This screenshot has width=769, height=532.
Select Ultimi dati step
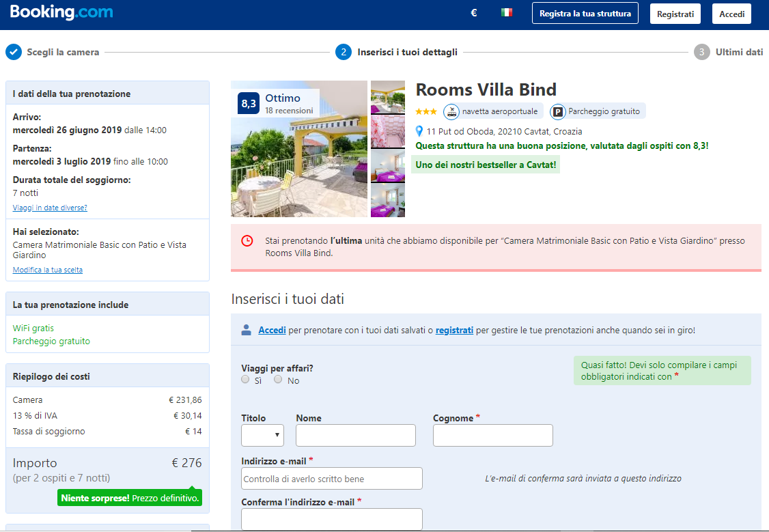point(739,52)
